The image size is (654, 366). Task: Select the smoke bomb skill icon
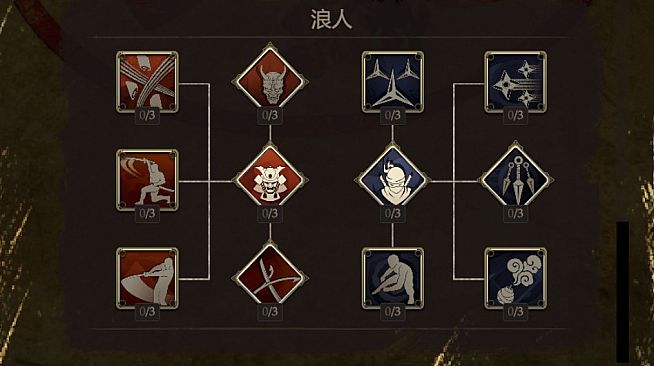pyautogui.click(x=516, y=278)
